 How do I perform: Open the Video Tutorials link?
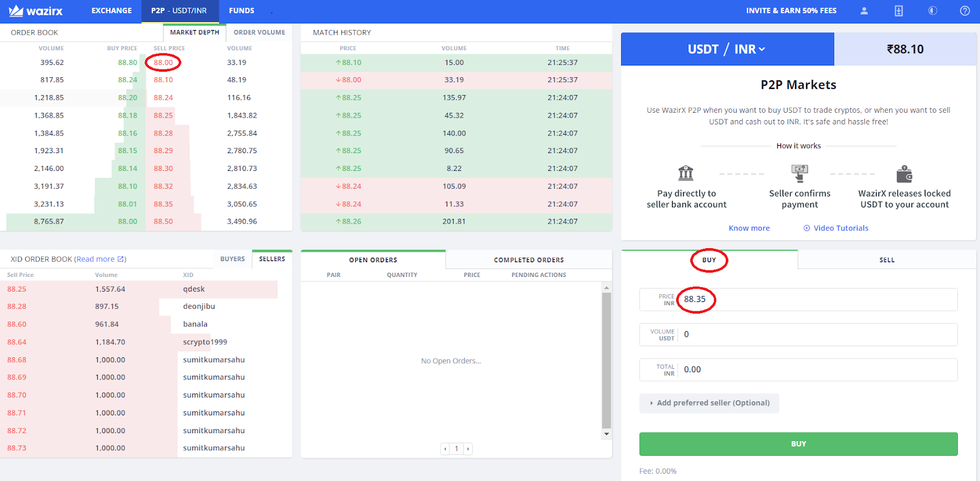pyautogui.click(x=841, y=228)
